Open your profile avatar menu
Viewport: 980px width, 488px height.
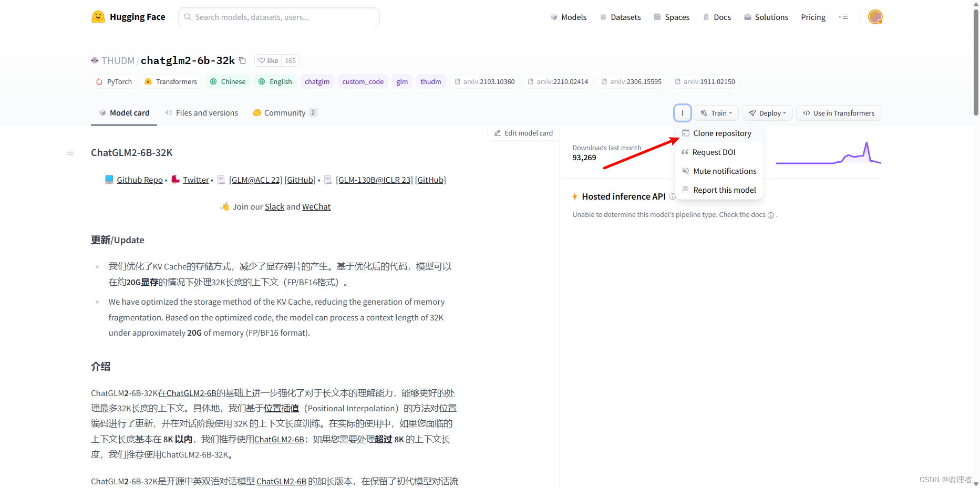[x=875, y=16]
